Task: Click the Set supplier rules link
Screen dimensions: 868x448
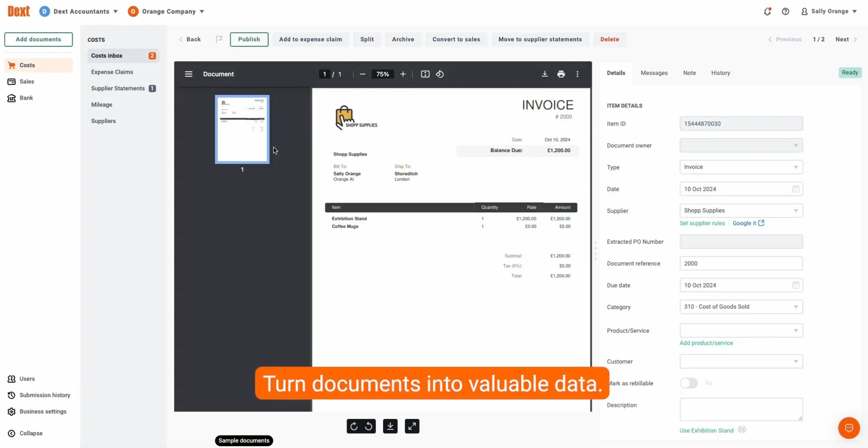Action: pyautogui.click(x=702, y=223)
